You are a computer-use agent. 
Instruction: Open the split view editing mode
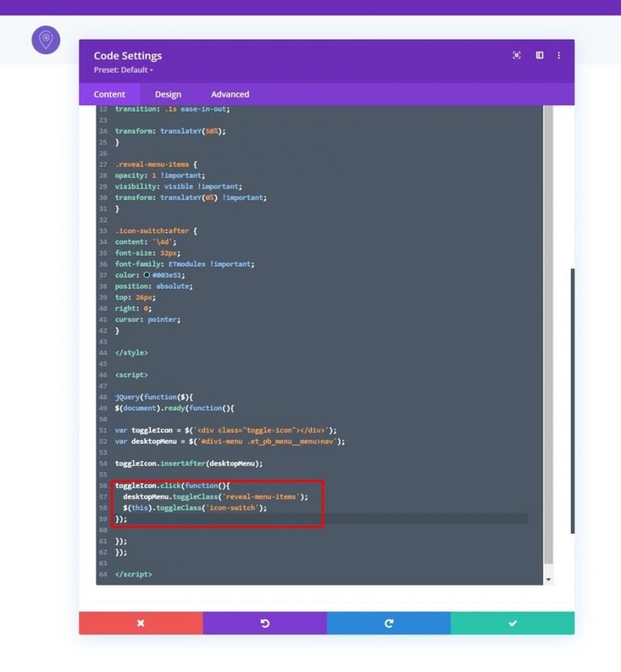point(539,55)
